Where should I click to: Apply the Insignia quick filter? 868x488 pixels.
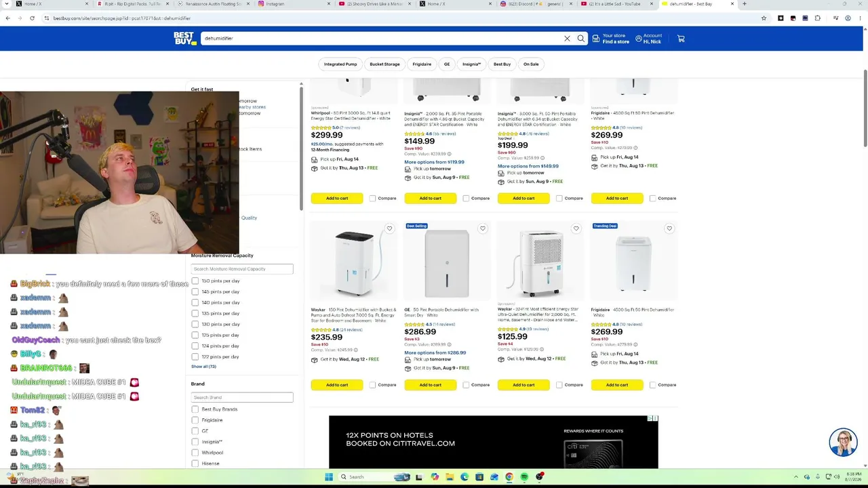471,64
